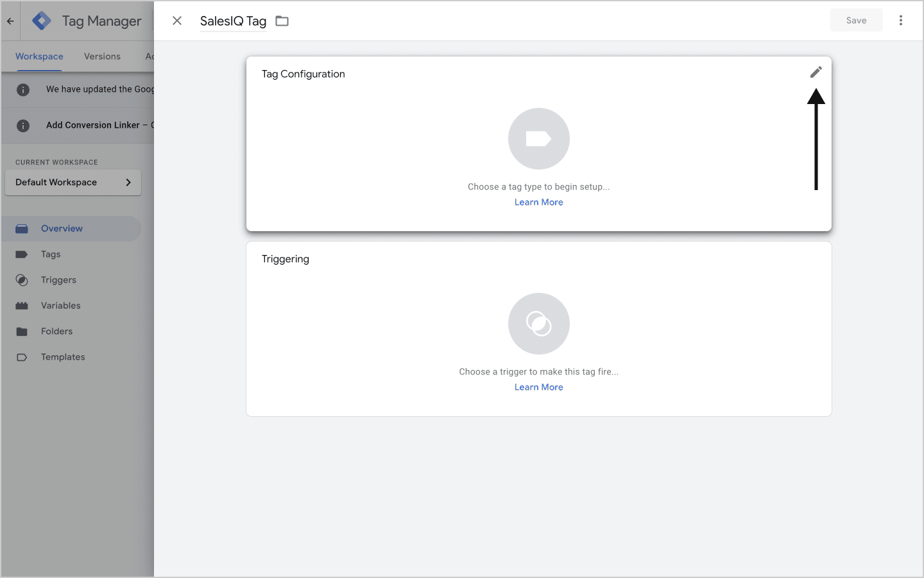The image size is (924, 578).
Task: Click the Folders icon in sidebar
Action: click(22, 331)
